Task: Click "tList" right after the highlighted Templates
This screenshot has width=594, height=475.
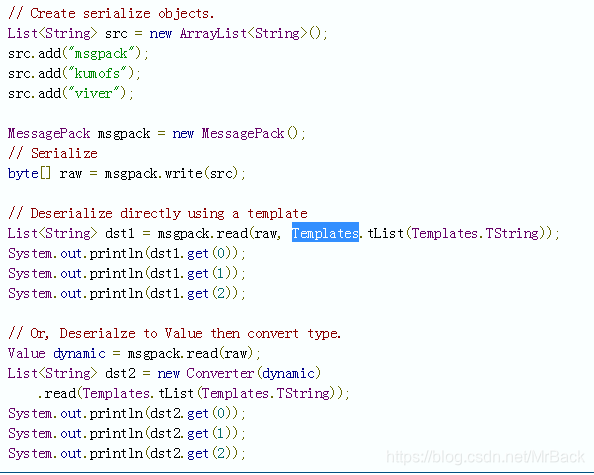Action: [x=385, y=233]
